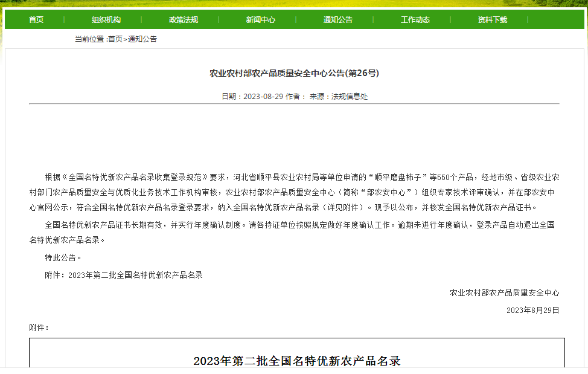Click the paragraph starting with 根据《全国名特优新农产品
This screenshot has height=374, width=588.
pyautogui.click(x=294, y=192)
